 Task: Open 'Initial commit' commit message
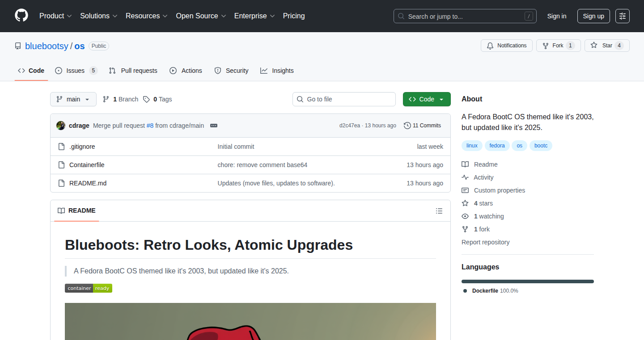(236, 147)
